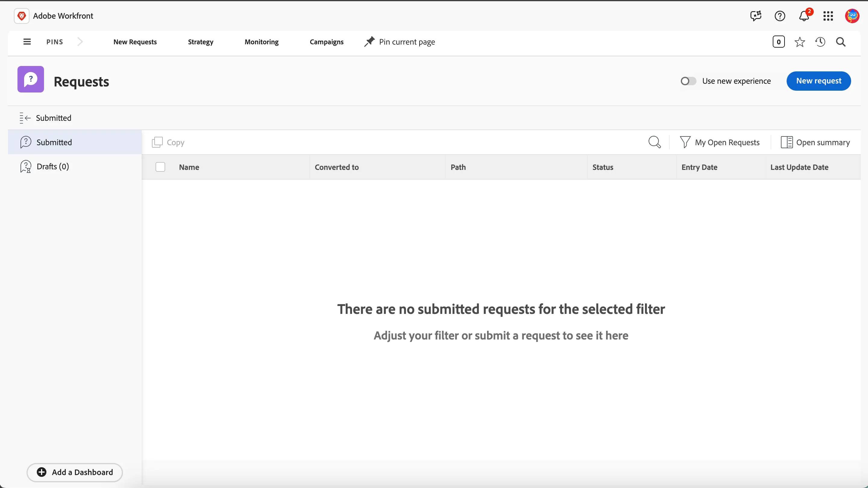
Task: Toggle Use new experience switch
Action: 688,81
